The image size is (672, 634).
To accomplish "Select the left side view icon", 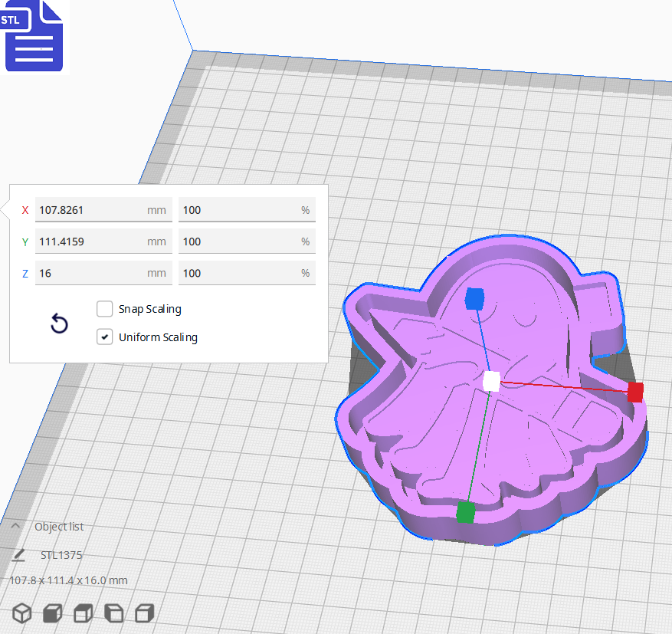I will [115, 613].
